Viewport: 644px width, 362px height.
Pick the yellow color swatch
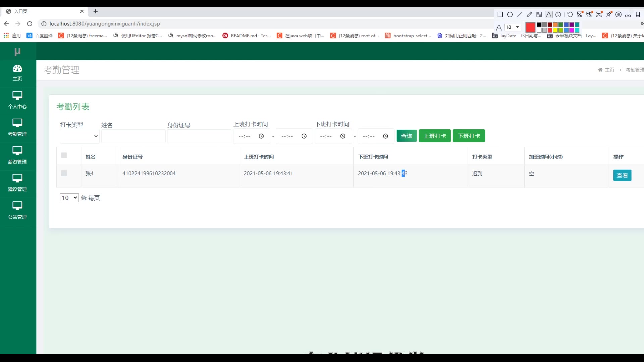point(555,30)
